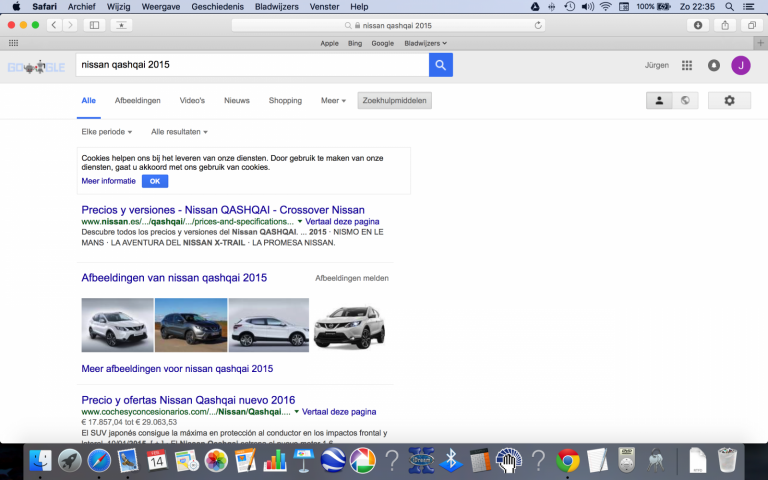Switch to personal results view
Screen dimensions: 768x480
click(x=659, y=101)
